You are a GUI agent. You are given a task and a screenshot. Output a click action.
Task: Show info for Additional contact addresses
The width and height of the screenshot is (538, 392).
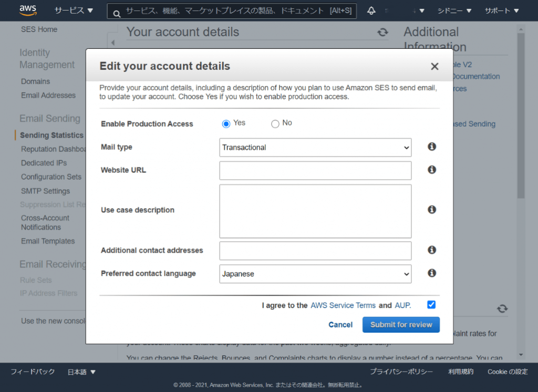[432, 250]
